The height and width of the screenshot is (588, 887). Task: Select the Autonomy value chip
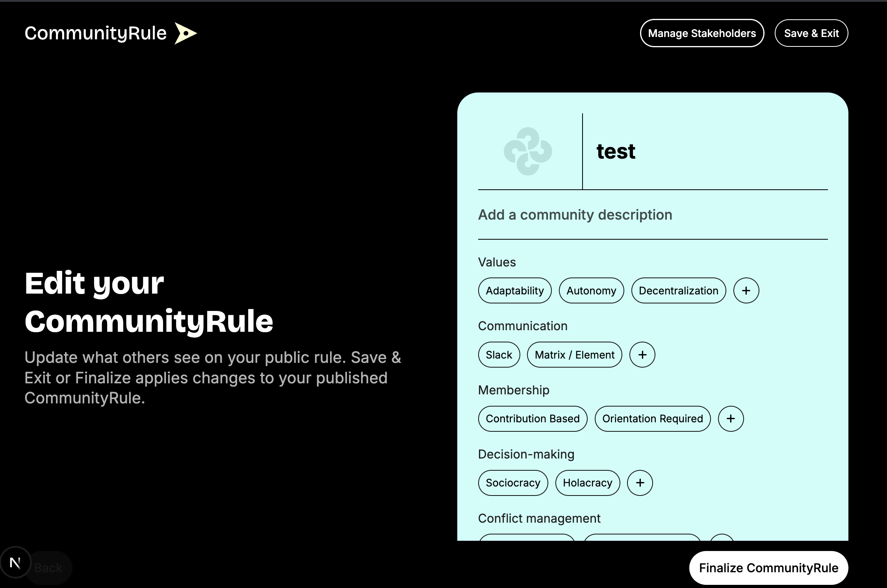tap(591, 290)
